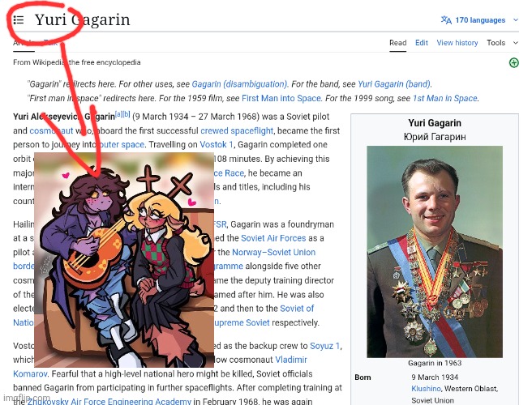This screenshot has width=532, height=405.
Task: Expand the Tools dropdown menu
Action: (x=502, y=43)
